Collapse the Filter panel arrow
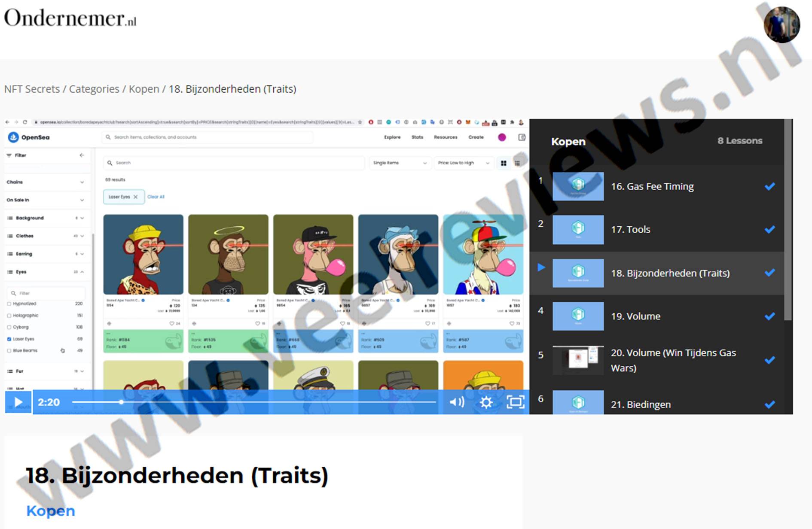The width and height of the screenshot is (812, 529). [x=82, y=155]
